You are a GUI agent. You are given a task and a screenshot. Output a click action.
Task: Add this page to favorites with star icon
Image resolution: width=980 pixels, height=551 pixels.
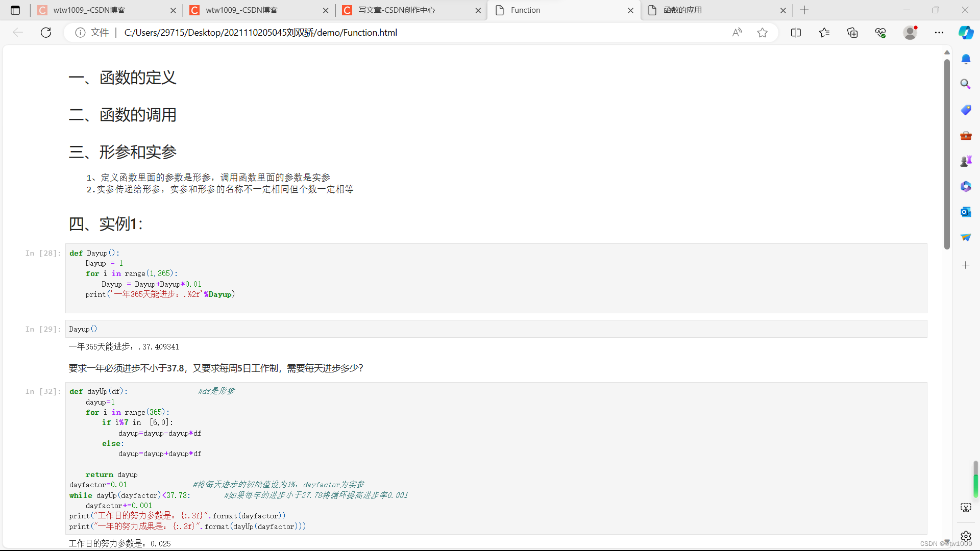762,33
